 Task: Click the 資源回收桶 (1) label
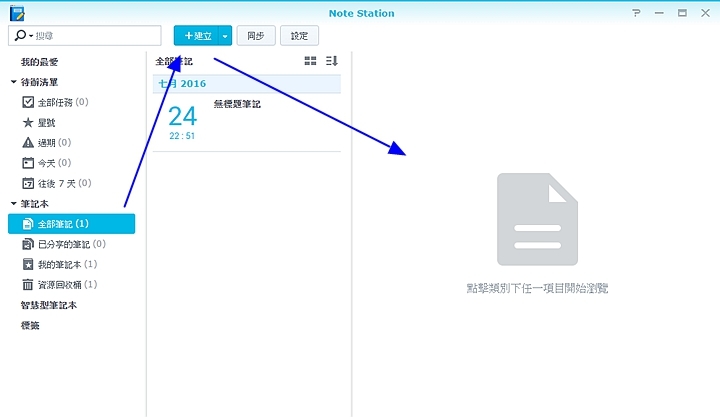point(68,284)
